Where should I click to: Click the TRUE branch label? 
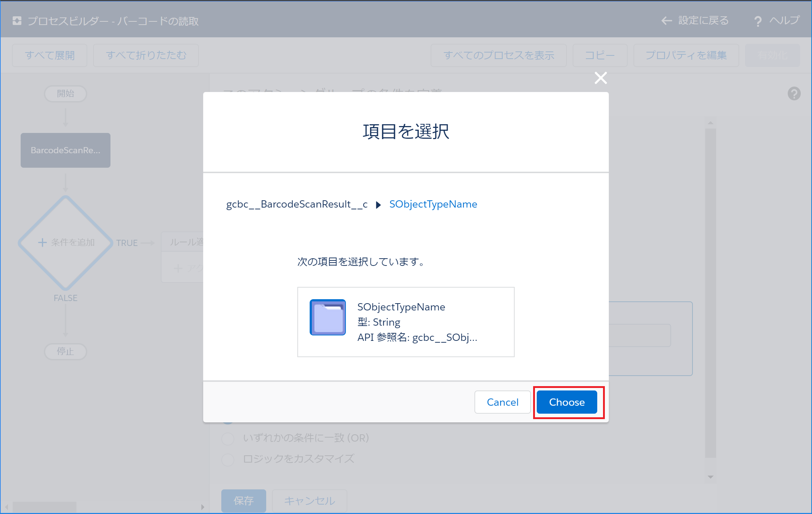pyautogui.click(x=127, y=243)
